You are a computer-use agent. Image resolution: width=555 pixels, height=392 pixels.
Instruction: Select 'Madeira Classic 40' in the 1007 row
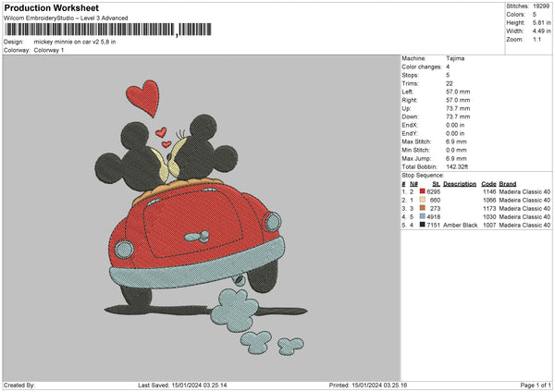coord(524,225)
